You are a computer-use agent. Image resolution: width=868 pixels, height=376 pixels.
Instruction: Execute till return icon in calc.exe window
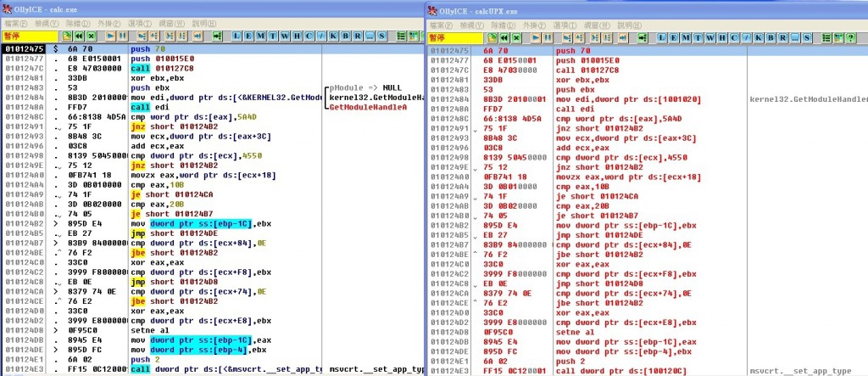point(198,36)
